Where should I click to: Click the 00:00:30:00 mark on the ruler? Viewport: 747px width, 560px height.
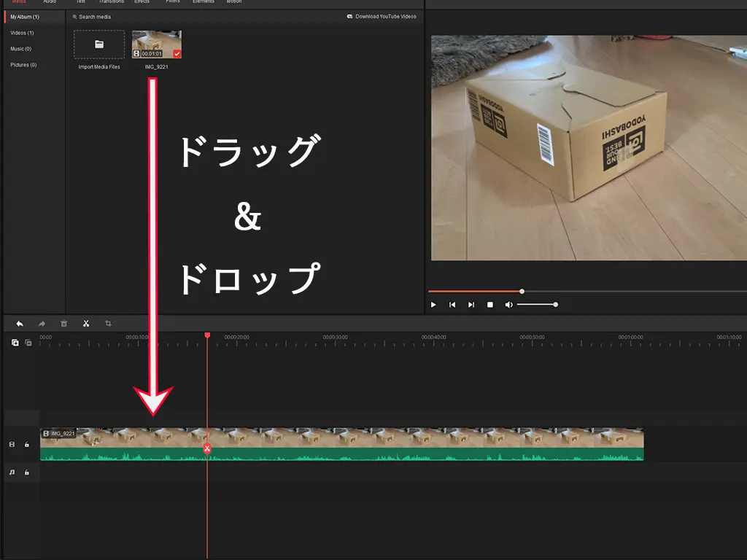[x=336, y=337]
